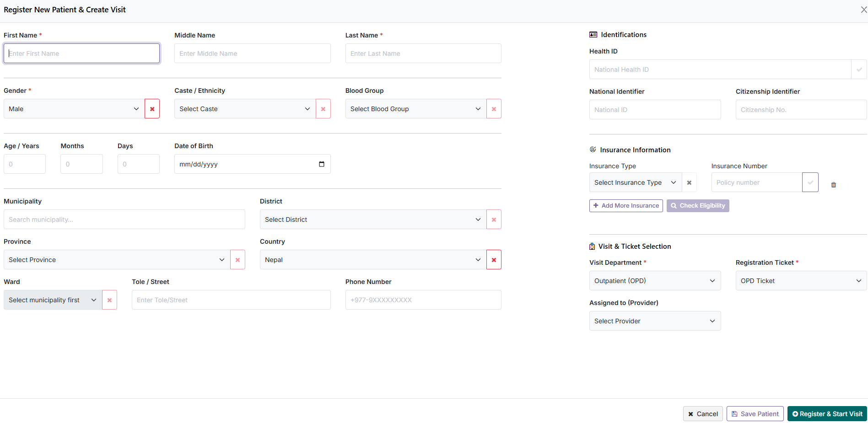
Task: Focus the Policy number field
Action: pyautogui.click(x=757, y=182)
